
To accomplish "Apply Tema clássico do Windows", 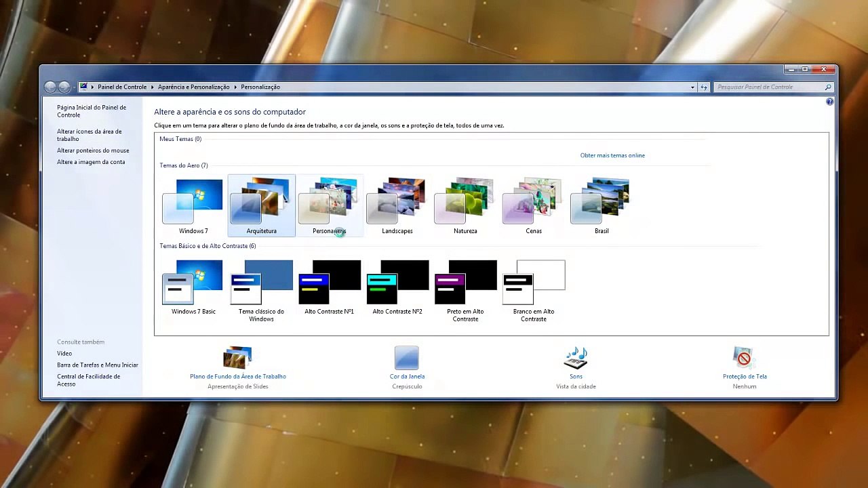I will (261, 291).
